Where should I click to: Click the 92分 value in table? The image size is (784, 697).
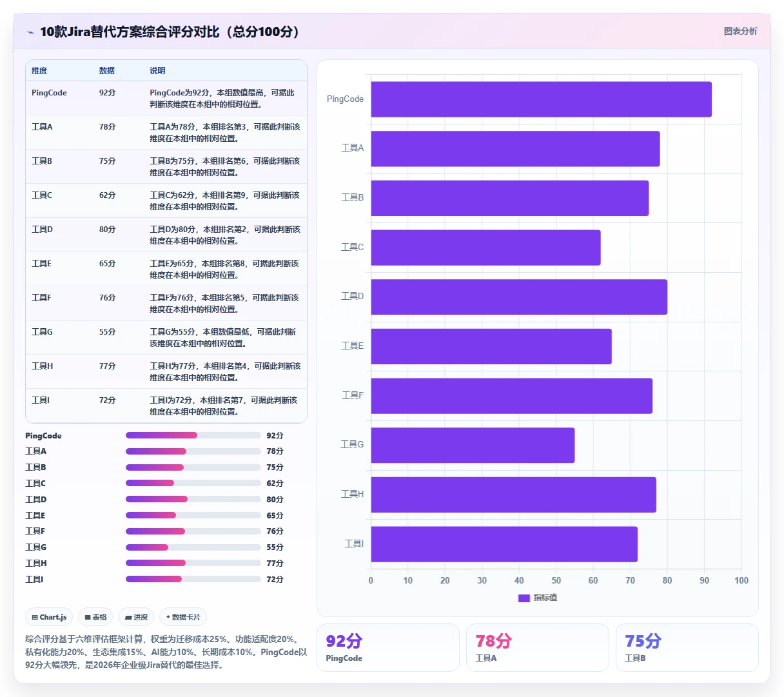pyautogui.click(x=107, y=93)
